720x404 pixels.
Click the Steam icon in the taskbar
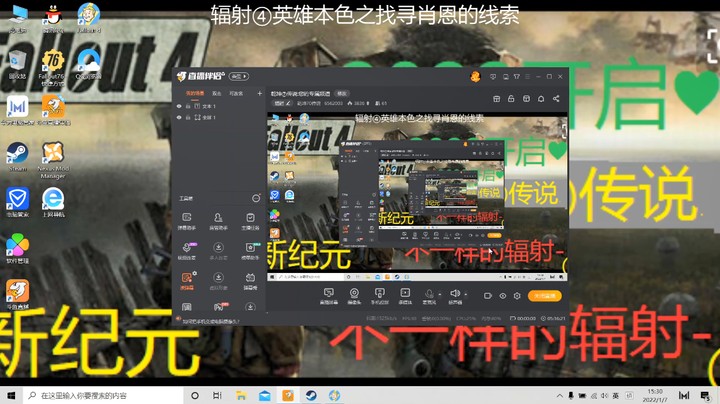[311, 395]
